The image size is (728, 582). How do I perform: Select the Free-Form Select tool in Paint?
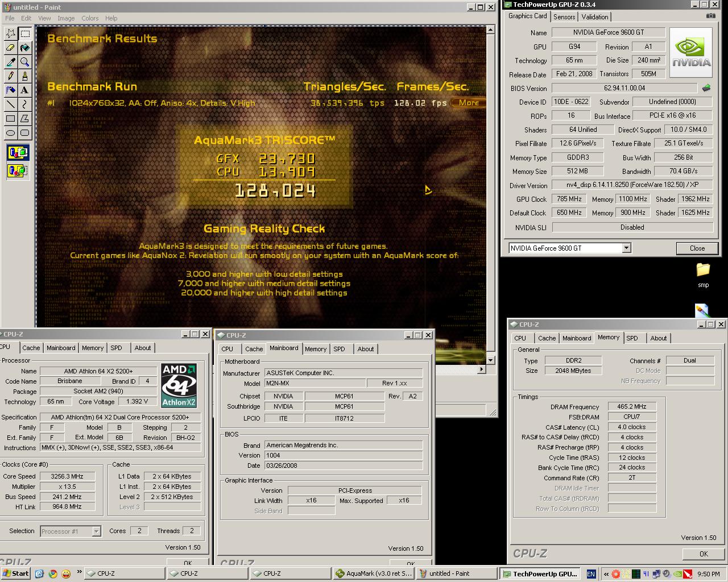click(10, 34)
